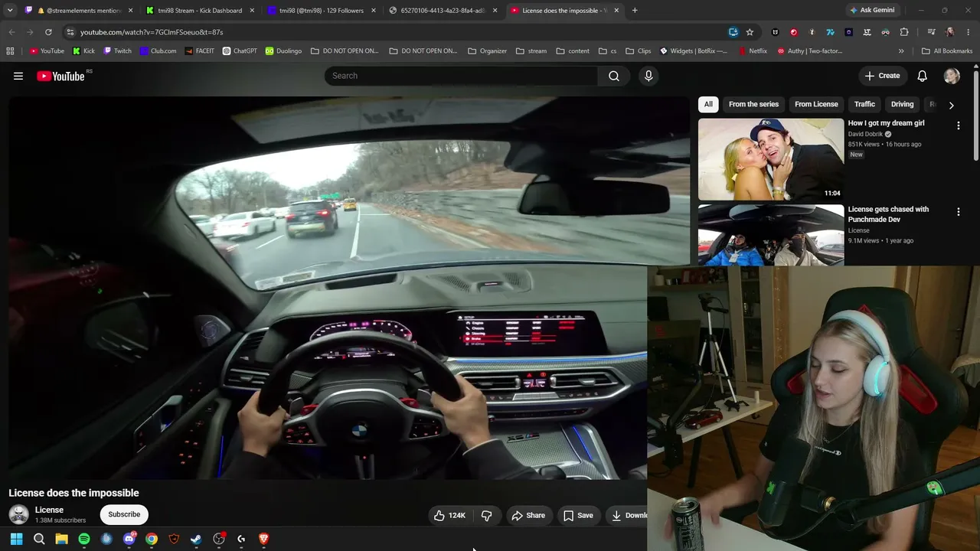
Task: Switch to the tmi98 129 Followers tab
Action: pyautogui.click(x=322, y=11)
